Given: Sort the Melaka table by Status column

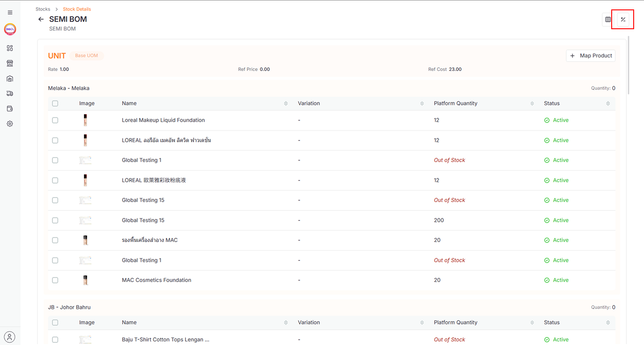Looking at the screenshot, I should 608,103.
